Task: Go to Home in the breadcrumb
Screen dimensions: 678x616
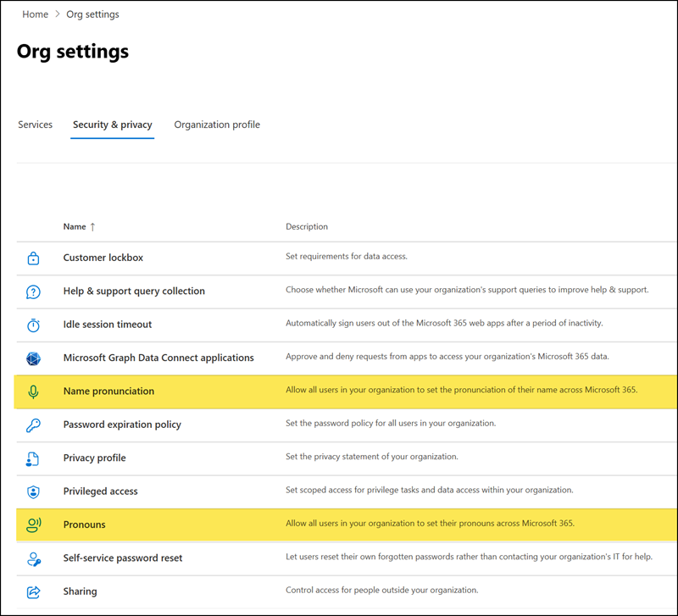Action: (35, 14)
